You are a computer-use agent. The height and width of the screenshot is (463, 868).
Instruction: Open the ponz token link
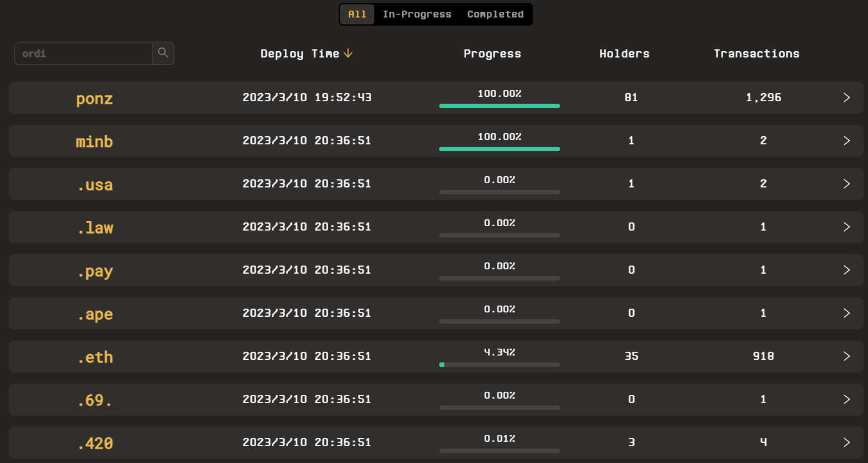[x=94, y=99]
